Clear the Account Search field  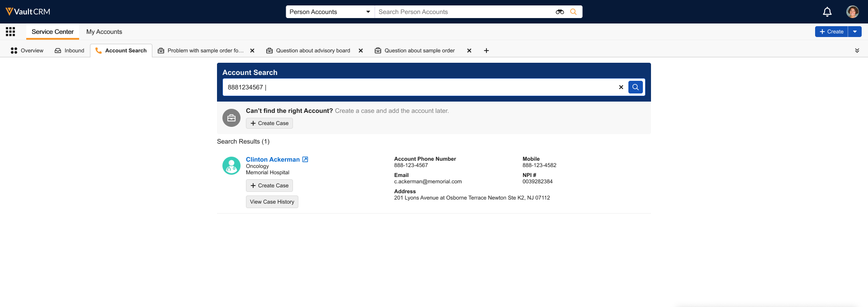click(x=621, y=87)
